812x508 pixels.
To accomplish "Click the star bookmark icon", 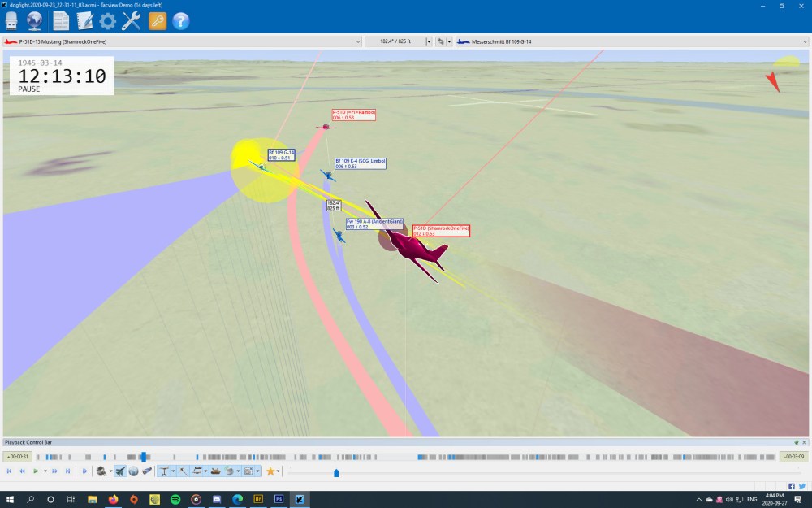I will (x=270, y=471).
